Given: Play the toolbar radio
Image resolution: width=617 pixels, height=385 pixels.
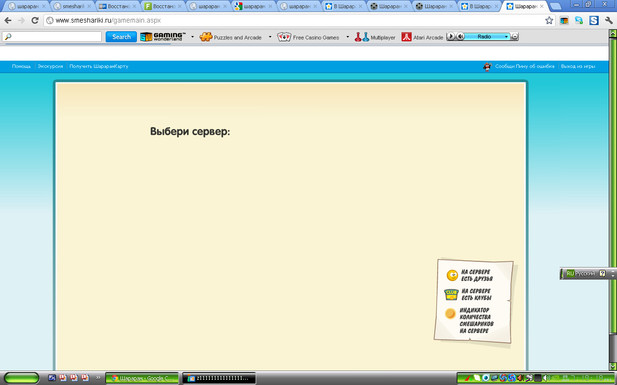Looking at the screenshot, I should click(x=451, y=37).
